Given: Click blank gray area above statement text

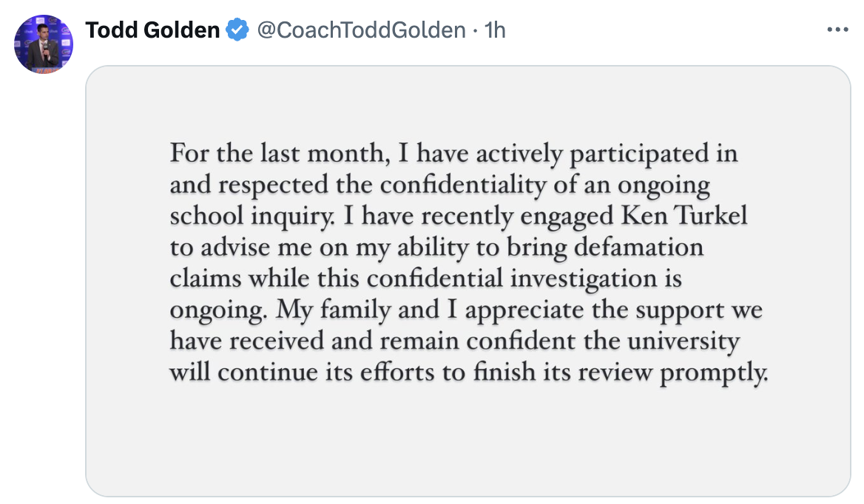Looking at the screenshot, I should (468, 102).
